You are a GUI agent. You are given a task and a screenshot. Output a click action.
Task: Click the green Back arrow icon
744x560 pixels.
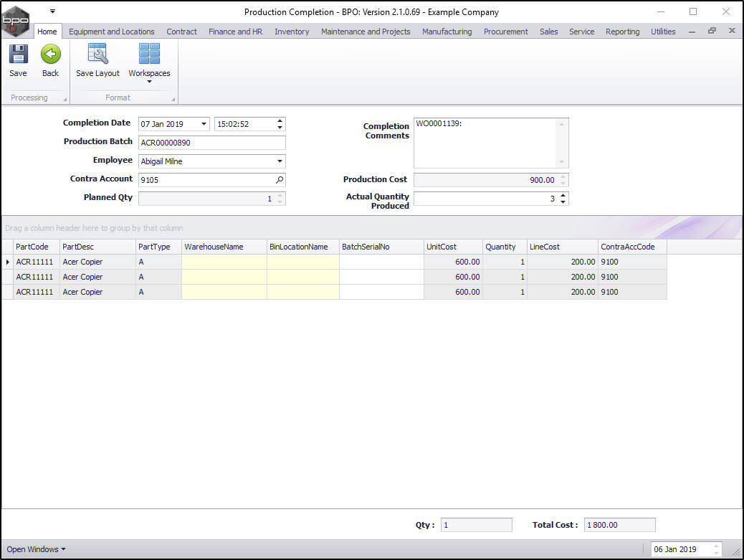click(x=50, y=54)
